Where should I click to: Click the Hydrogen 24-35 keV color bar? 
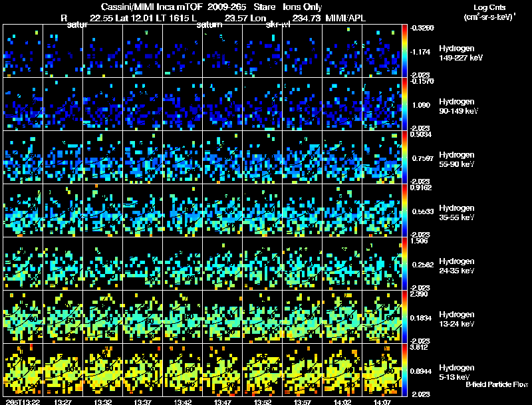pyautogui.click(x=404, y=264)
